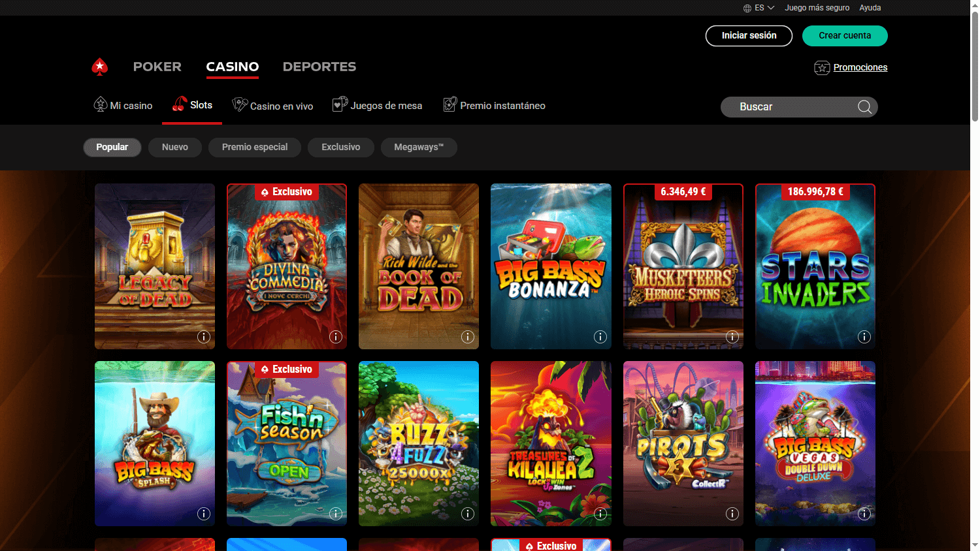
Task: Launch the Legacy of Dead game
Action: (x=155, y=266)
